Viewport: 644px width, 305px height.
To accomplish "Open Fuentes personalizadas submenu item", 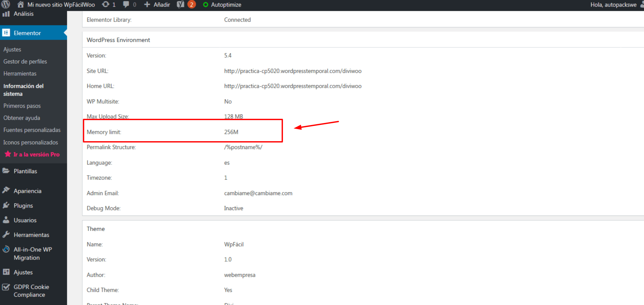I will tap(32, 130).
